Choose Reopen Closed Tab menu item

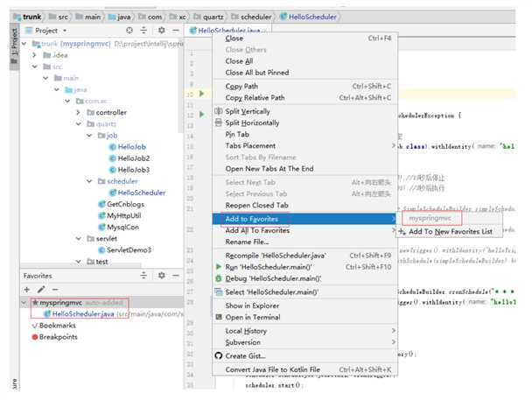(305, 206)
